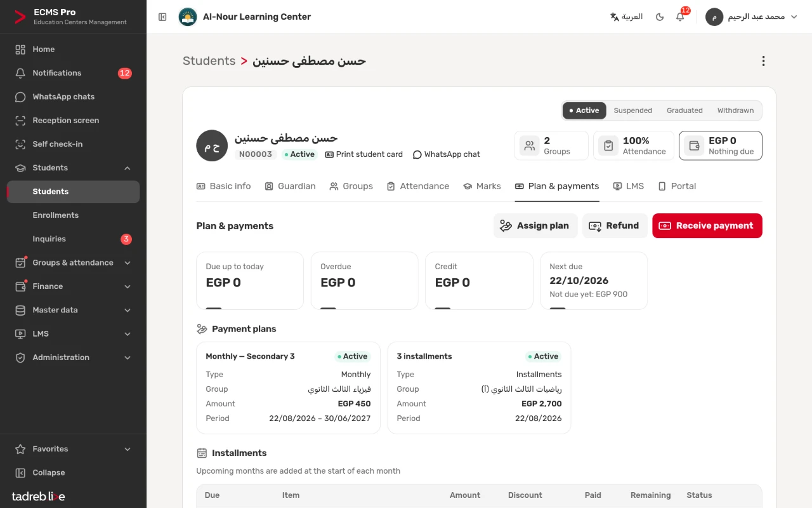The image size is (812, 508).
Task: Set student status to Suspended
Action: click(632, 110)
